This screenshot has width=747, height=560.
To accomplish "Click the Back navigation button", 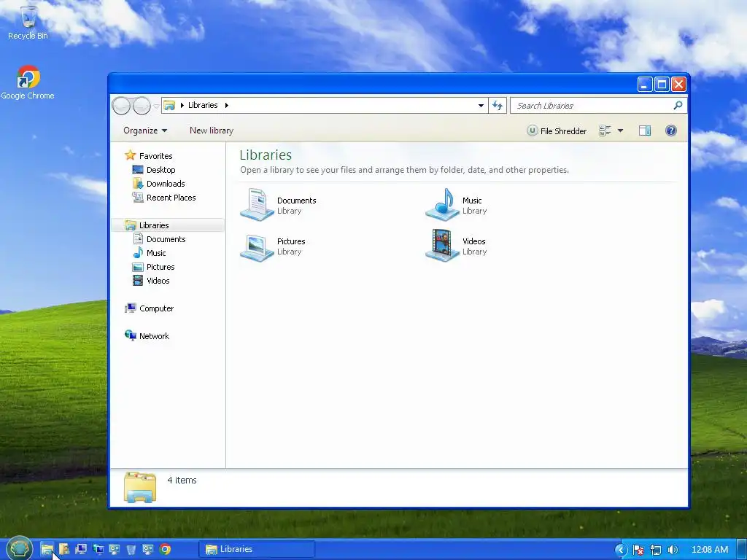I will pyautogui.click(x=121, y=105).
